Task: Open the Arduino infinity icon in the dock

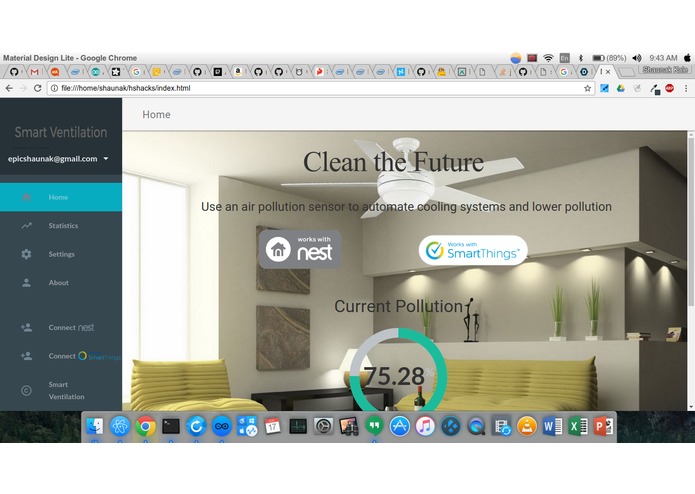Action: pyautogui.click(x=222, y=427)
